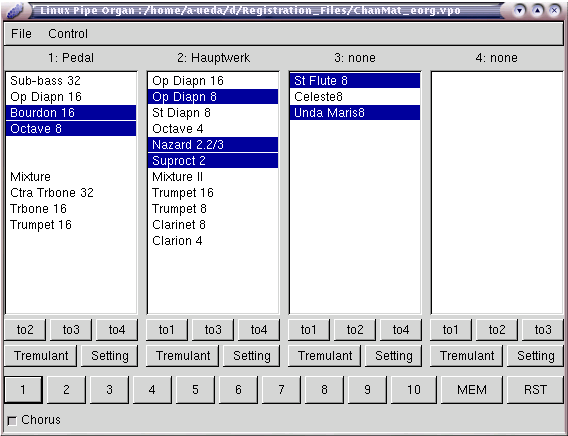Viewport: 568px width, 436px height.
Task: Click Pedal coupler to2 button
Action: click(x=25, y=330)
